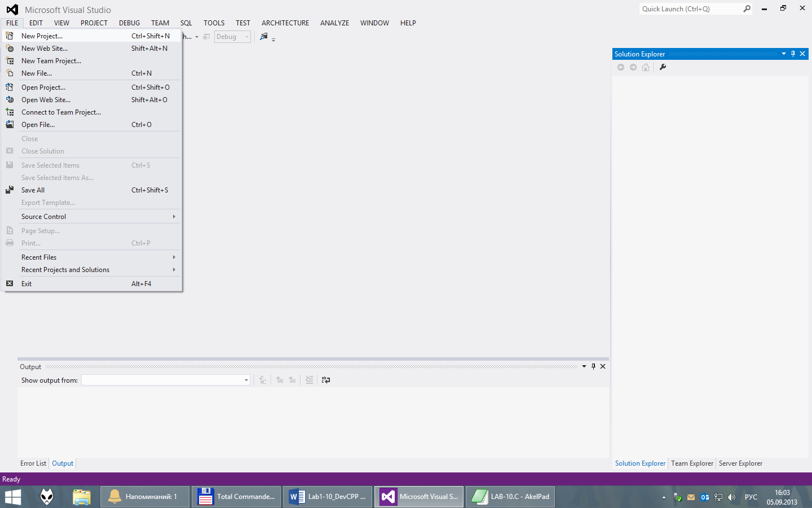The width and height of the screenshot is (812, 508).
Task: Select New Project... menu entry
Action: [92, 36]
